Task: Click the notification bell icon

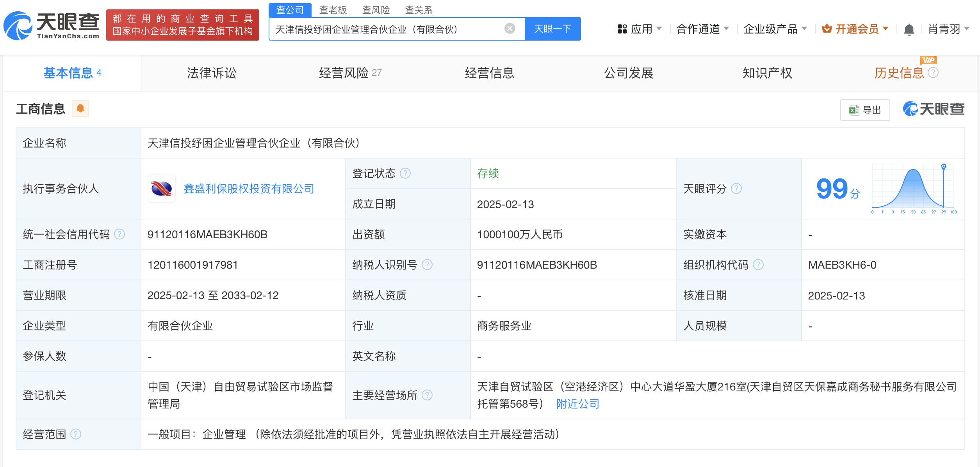Action: pos(910,29)
